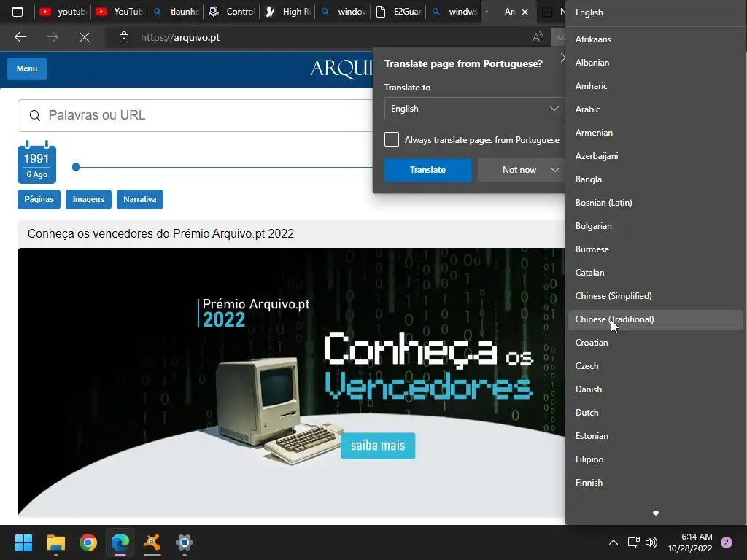This screenshot has height=560, width=747.
Task: Choose Croatian in the language list
Action: click(x=656, y=343)
